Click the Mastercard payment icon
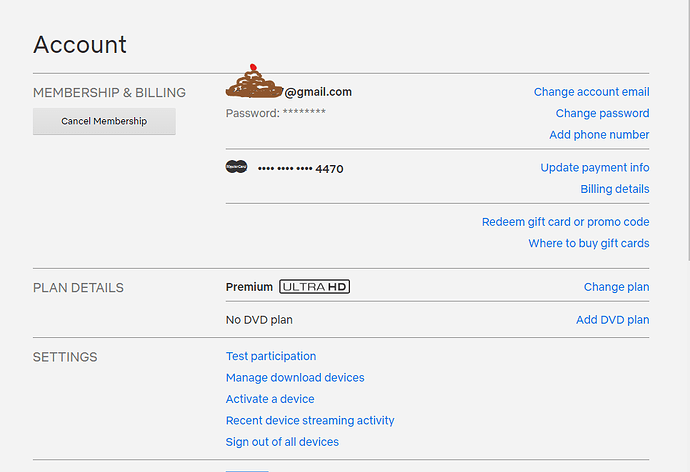 click(236, 167)
